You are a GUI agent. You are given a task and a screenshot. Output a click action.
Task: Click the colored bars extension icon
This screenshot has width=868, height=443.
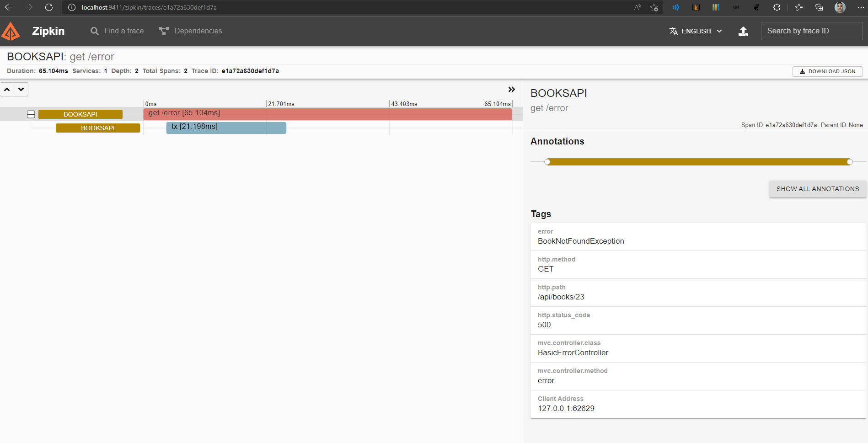pos(716,7)
